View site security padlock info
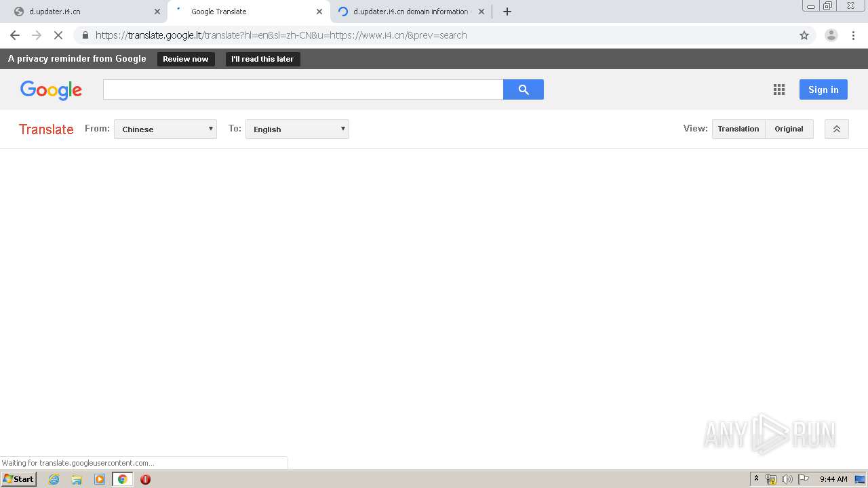 coord(85,35)
